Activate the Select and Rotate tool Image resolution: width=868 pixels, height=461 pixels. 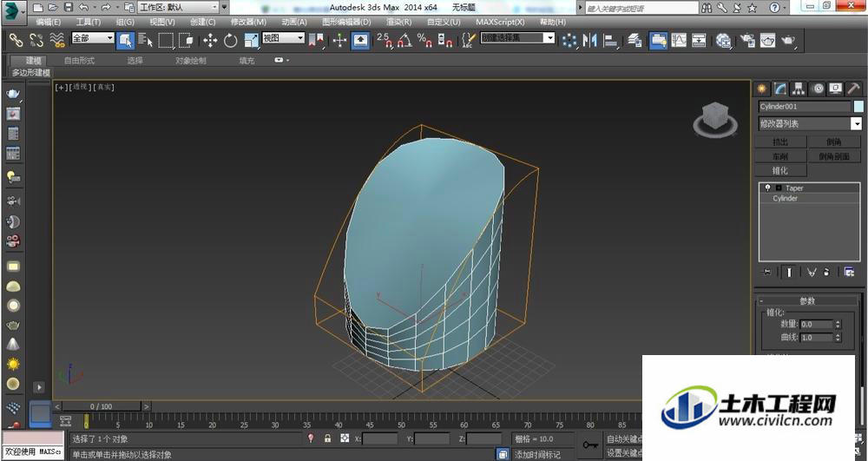230,41
